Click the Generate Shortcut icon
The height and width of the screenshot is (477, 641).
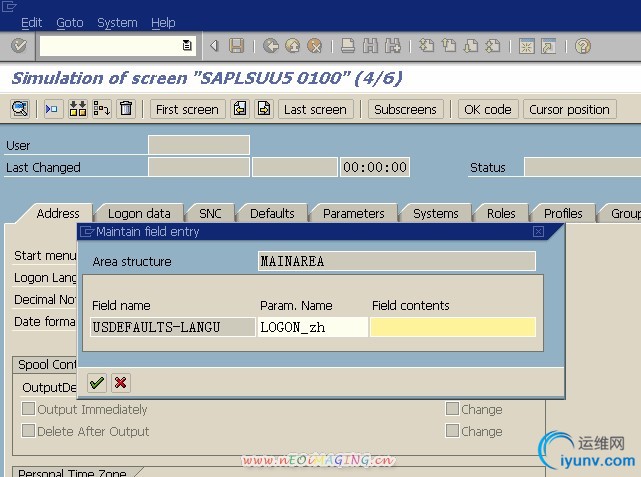[549, 46]
